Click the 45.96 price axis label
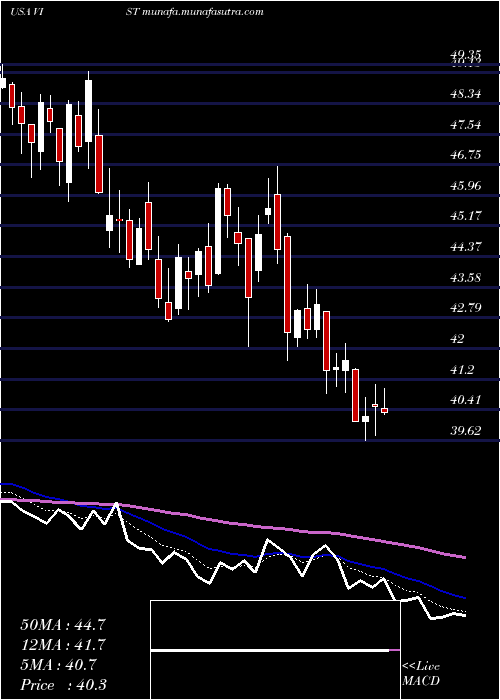The height and width of the screenshot is (700, 500). click(x=467, y=185)
